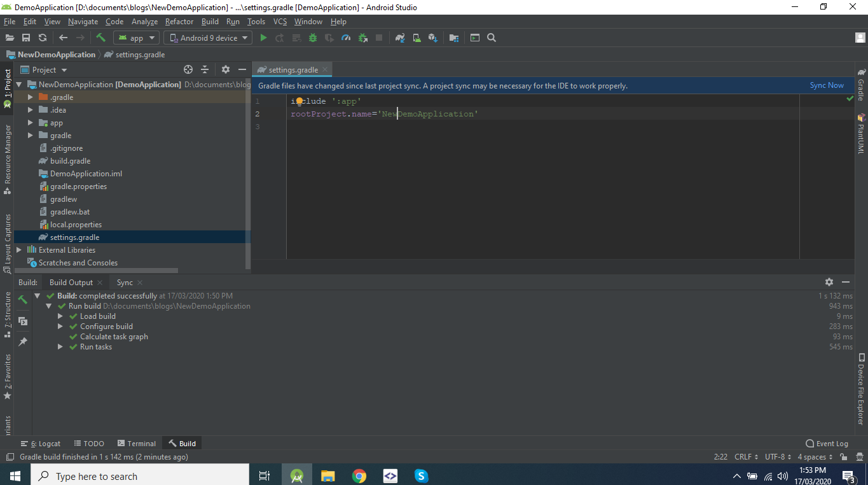Viewport: 868px width, 485px height.
Task: Open the Logcat tool window tab
Action: point(41,444)
